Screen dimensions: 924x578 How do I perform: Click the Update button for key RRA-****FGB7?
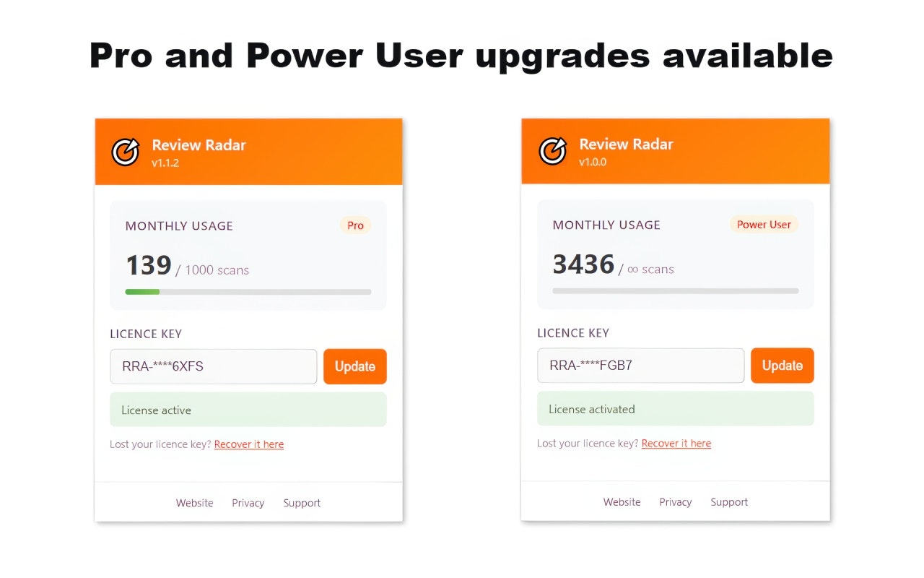(x=782, y=365)
